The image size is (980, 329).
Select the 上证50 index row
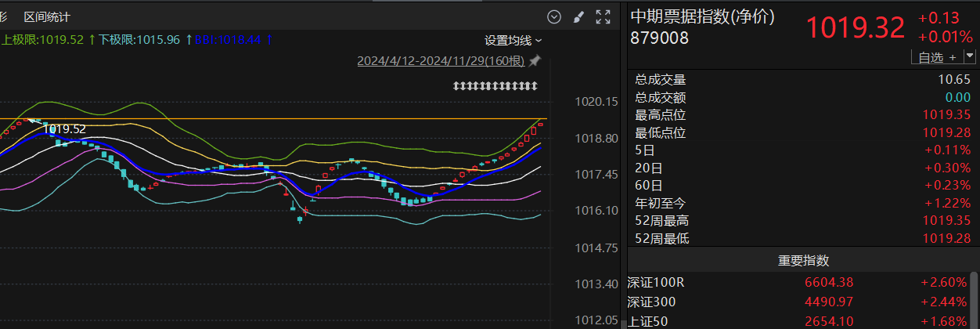(x=798, y=321)
